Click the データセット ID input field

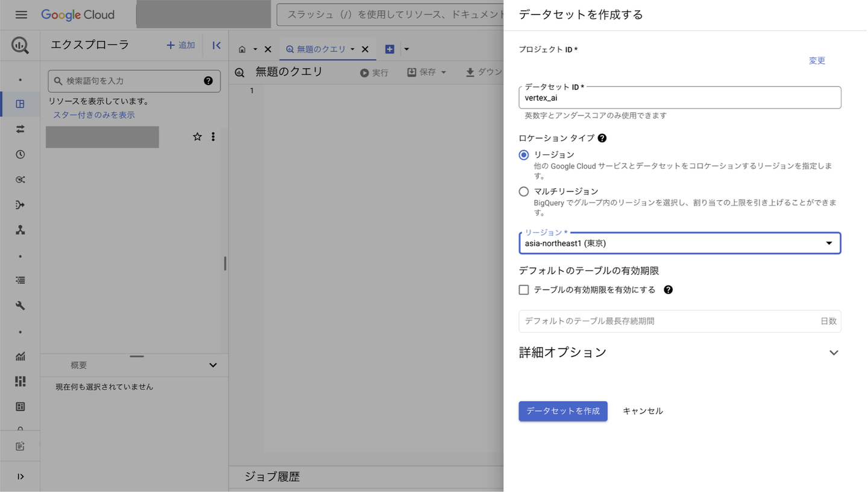679,98
